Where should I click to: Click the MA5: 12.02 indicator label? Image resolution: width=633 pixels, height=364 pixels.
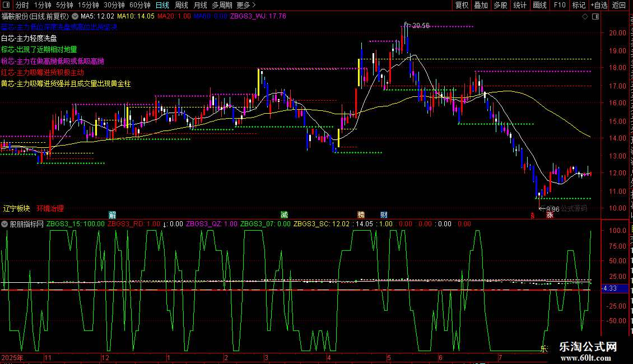point(97,17)
